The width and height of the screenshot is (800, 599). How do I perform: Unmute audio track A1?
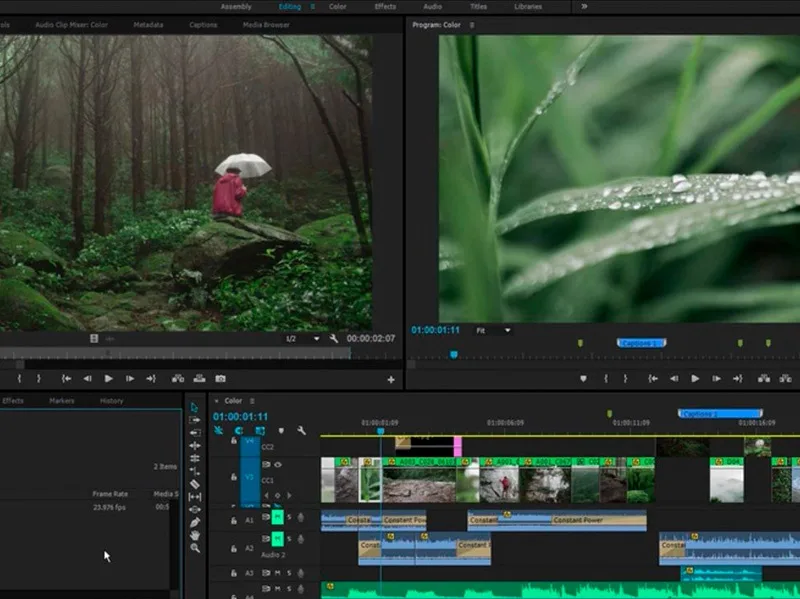(x=278, y=517)
